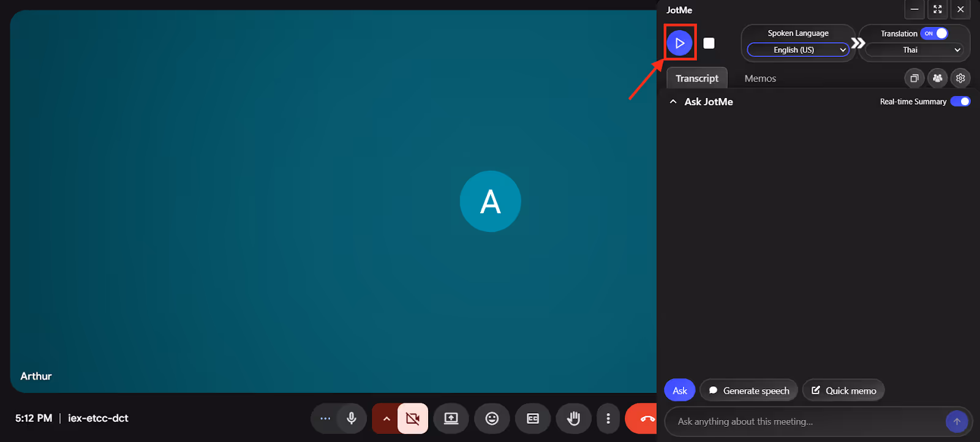Start JotMe transcription with play button

[x=679, y=43]
